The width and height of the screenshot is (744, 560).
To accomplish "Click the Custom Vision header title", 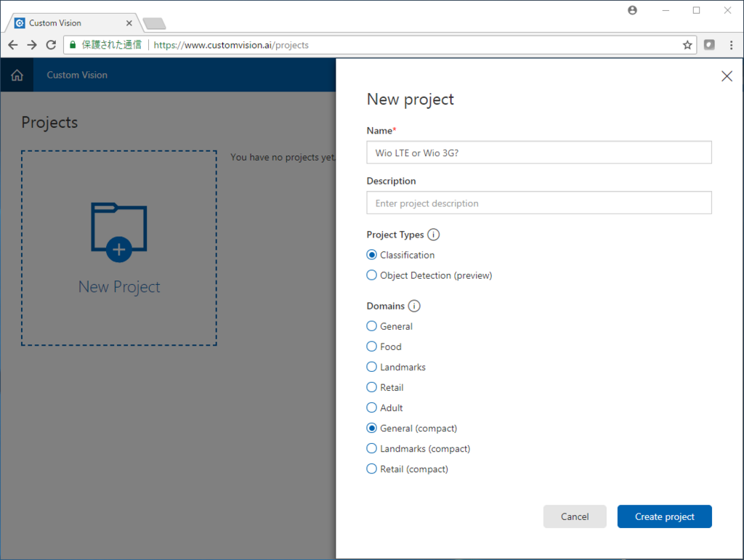I will (77, 75).
